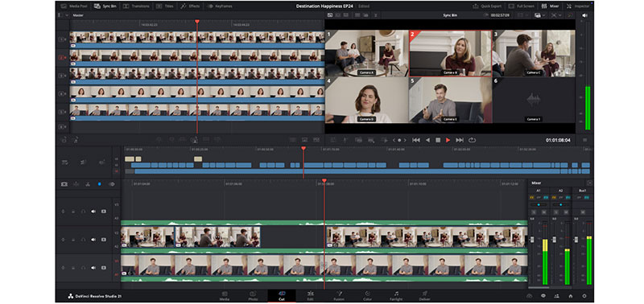Open the Inspector panel
This screenshot has width=644, height=304.
point(578,6)
